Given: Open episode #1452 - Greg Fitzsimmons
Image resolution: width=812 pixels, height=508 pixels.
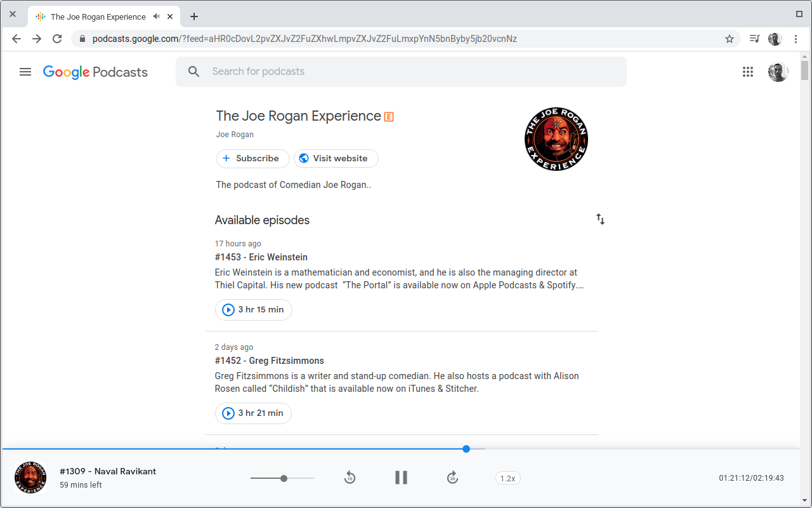Looking at the screenshot, I should click(x=270, y=361).
